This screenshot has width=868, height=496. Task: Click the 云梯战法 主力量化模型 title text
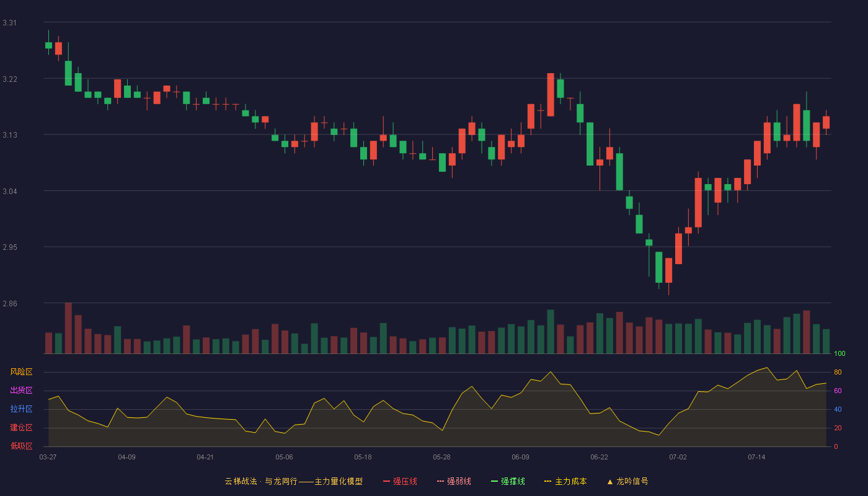pos(293,481)
